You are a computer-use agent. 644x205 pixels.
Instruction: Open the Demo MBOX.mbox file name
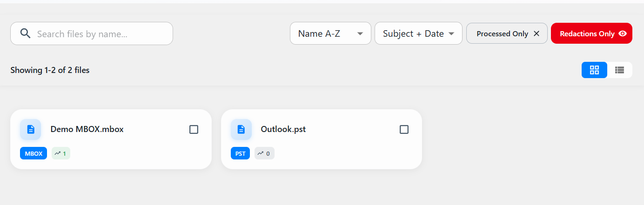point(87,129)
